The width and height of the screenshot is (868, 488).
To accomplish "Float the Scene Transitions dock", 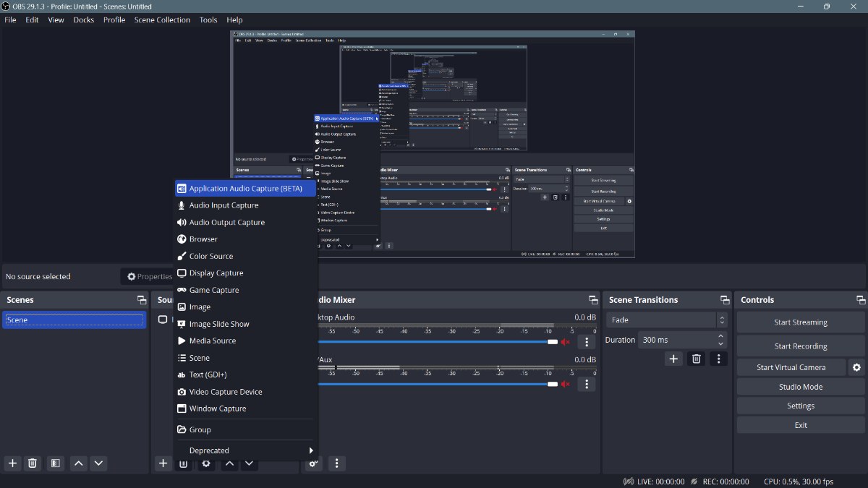I will [725, 300].
